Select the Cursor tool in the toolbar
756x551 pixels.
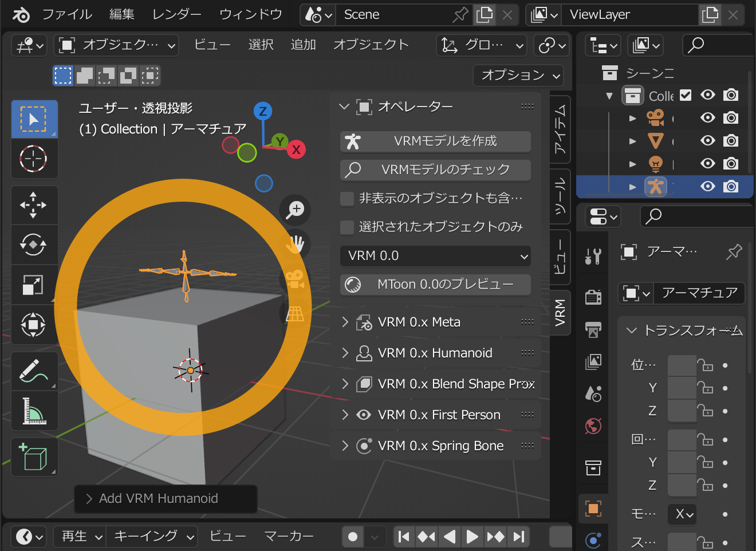tap(34, 159)
